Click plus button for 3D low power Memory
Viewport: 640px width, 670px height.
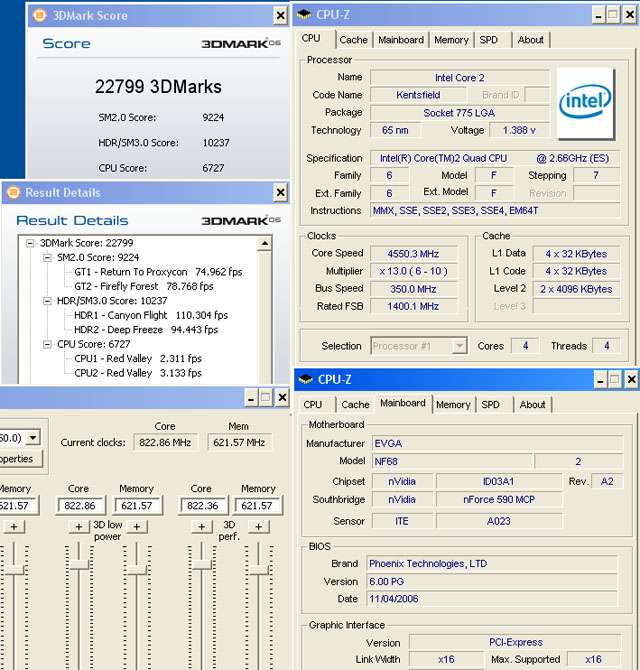tap(137, 527)
